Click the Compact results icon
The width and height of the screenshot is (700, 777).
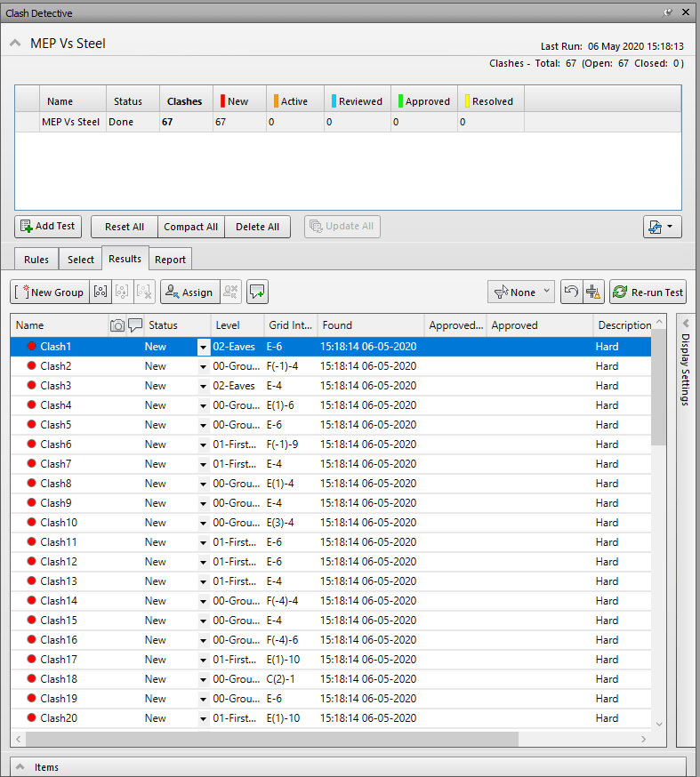[593, 292]
